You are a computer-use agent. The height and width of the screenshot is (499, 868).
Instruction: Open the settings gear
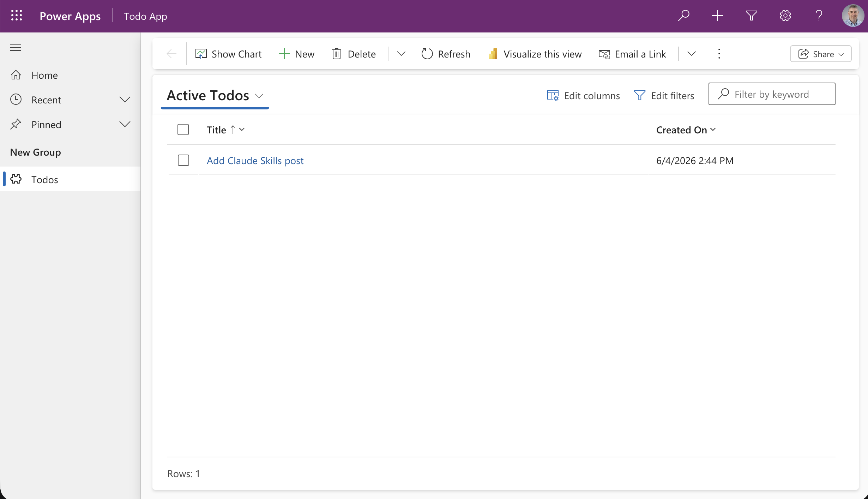tap(785, 16)
